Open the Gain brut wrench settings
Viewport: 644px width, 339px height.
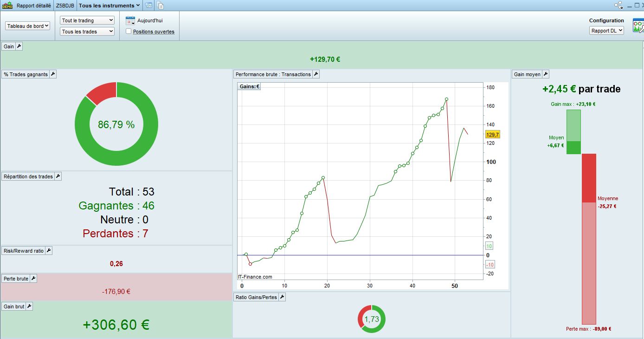pyautogui.click(x=29, y=306)
